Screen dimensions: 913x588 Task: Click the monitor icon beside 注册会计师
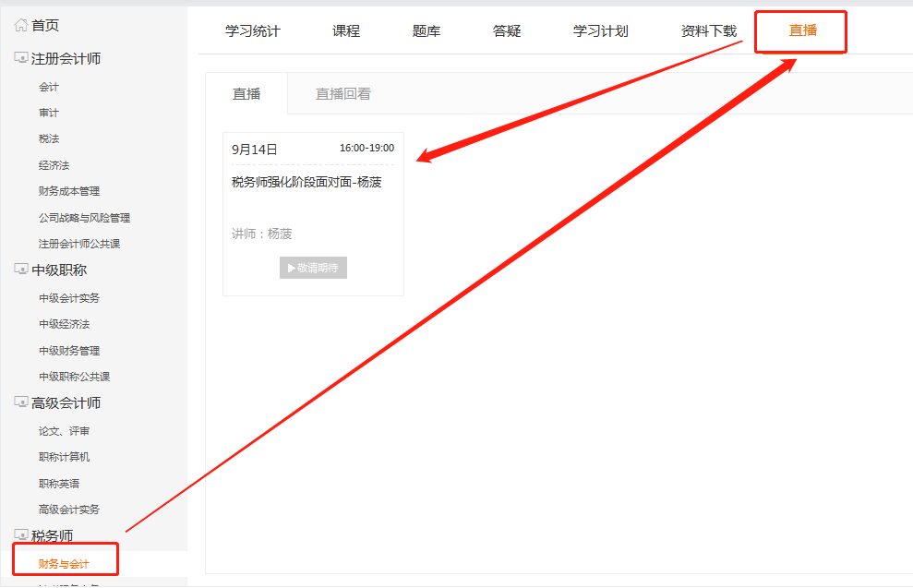(x=18, y=57)
